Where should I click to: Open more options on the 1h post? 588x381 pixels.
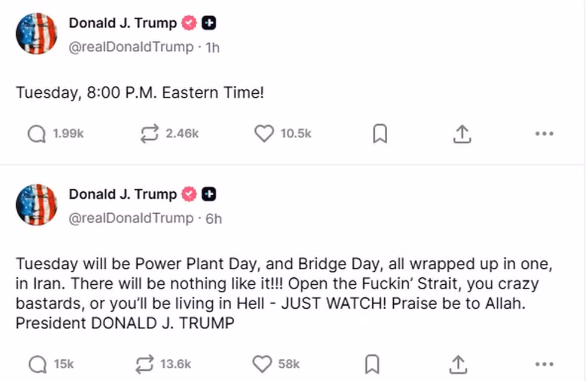[x=544, y=134]
